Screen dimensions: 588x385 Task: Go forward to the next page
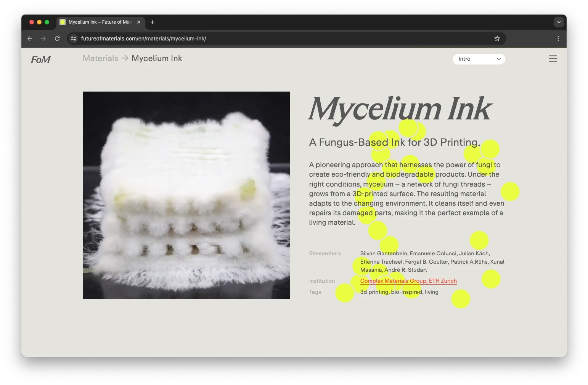[43, 39]
